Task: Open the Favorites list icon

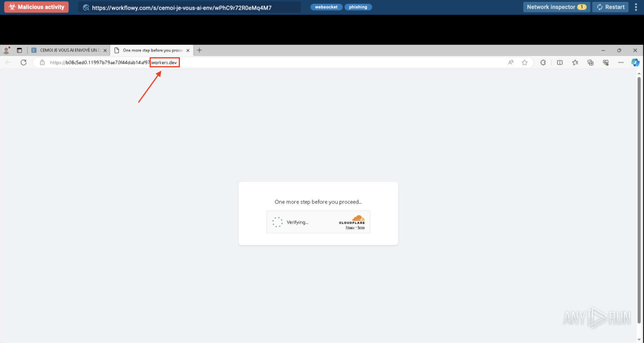Action: [x=575, y=62]
